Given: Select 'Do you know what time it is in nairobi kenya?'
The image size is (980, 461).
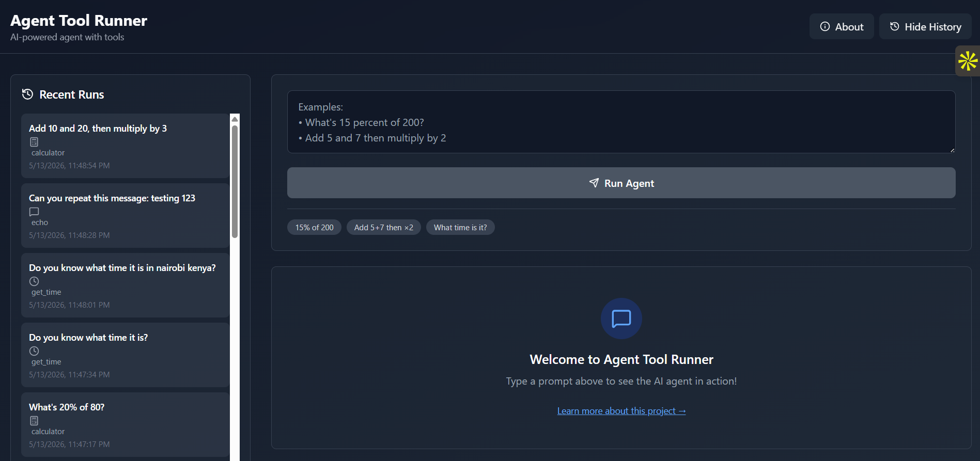Looking at the screenshot, I should pyautogui.click(x=126, y=285).
